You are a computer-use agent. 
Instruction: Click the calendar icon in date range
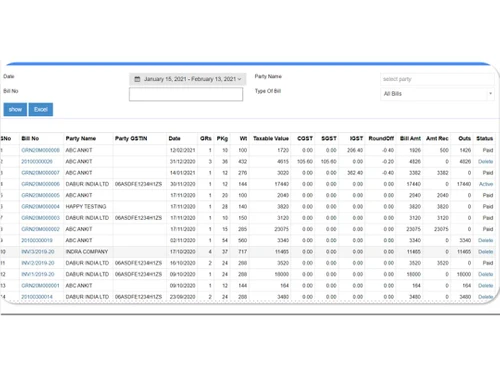(x=137, y=79)
